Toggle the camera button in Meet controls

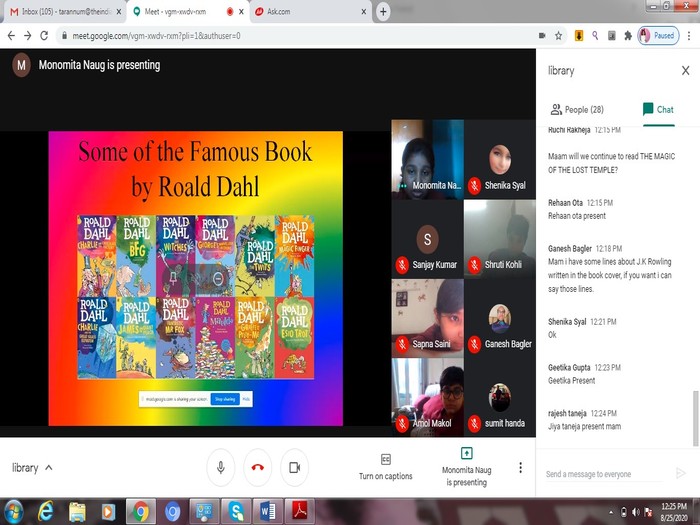pyautogui.click(x=295, y=467)
